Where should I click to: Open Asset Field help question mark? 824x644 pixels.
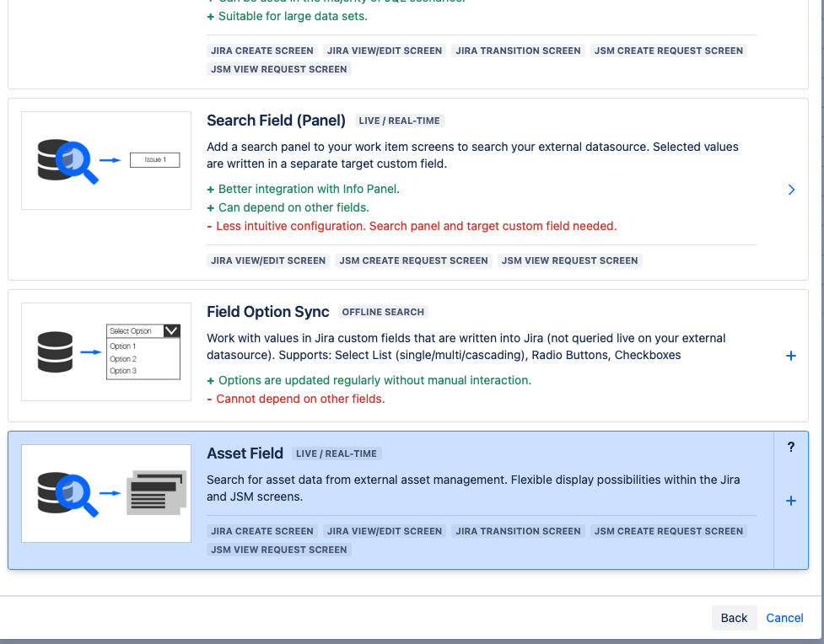point(791,447)
